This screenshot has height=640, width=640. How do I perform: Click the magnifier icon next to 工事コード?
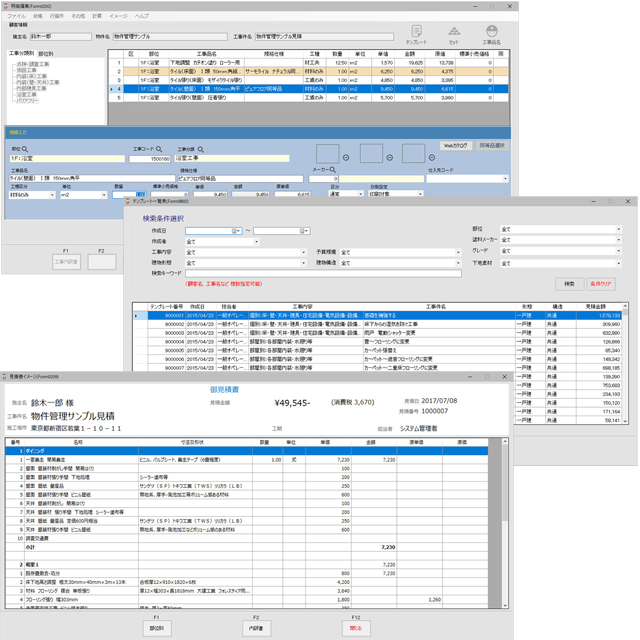(157, 147)
